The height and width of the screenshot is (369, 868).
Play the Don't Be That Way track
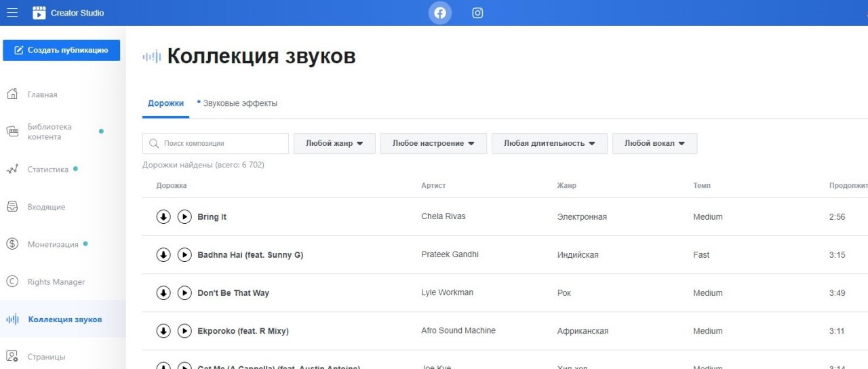pyautogui.click(x=184, y=292)
